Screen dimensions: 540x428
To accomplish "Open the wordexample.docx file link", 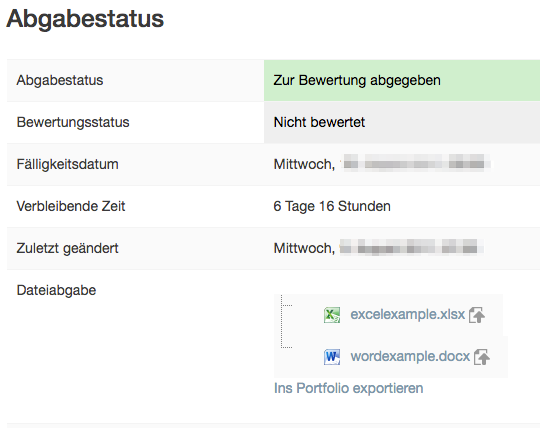I will 410,356.
